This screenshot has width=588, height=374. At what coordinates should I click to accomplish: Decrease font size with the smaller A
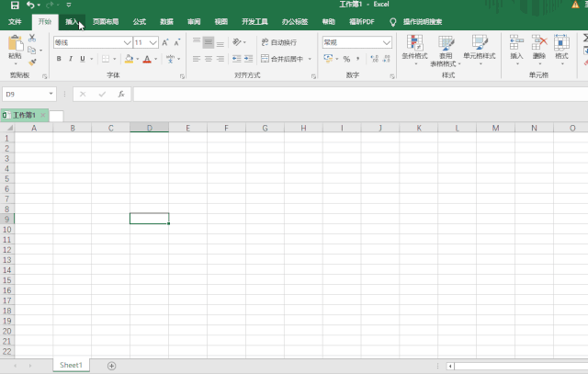[x=177, y=42]
